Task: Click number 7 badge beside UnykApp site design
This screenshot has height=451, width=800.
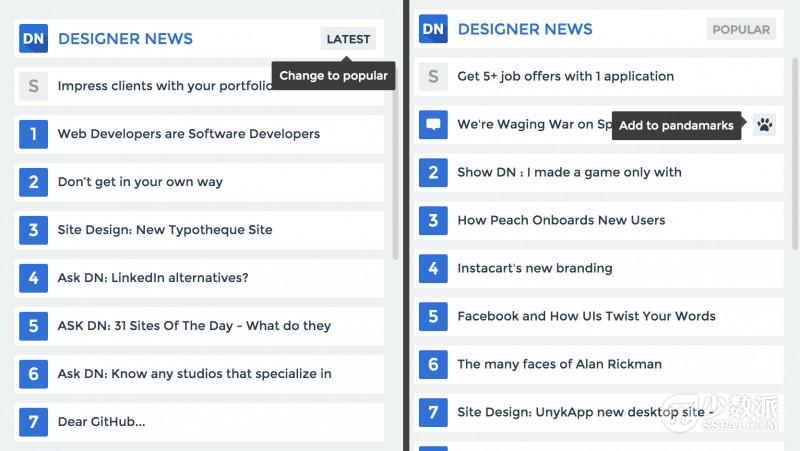Action: [x=433, y=412]
